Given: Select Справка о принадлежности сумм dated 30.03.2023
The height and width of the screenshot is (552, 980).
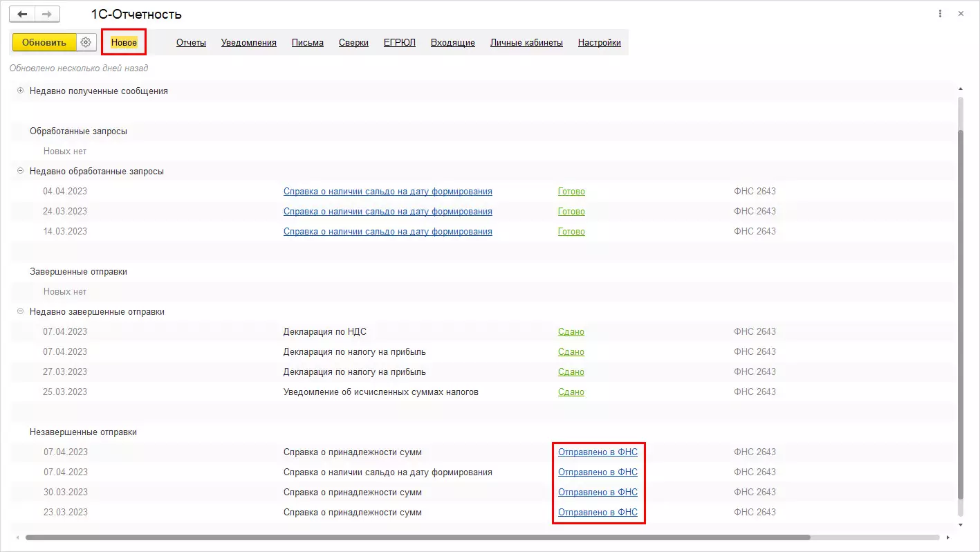Looking at the screenshot, I should (x=353, y=492).
